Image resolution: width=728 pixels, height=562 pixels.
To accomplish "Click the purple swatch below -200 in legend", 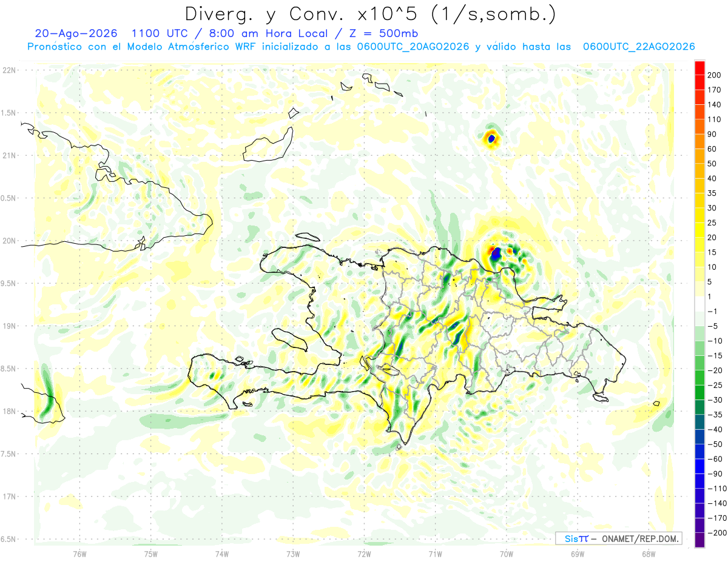I will pos(699,540).
